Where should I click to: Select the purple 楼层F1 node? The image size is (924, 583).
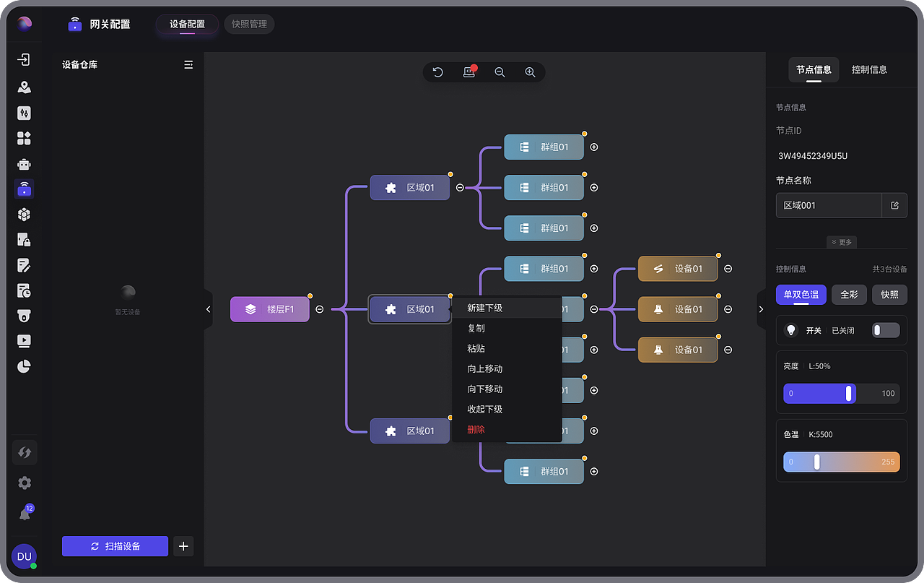(270, 309)
